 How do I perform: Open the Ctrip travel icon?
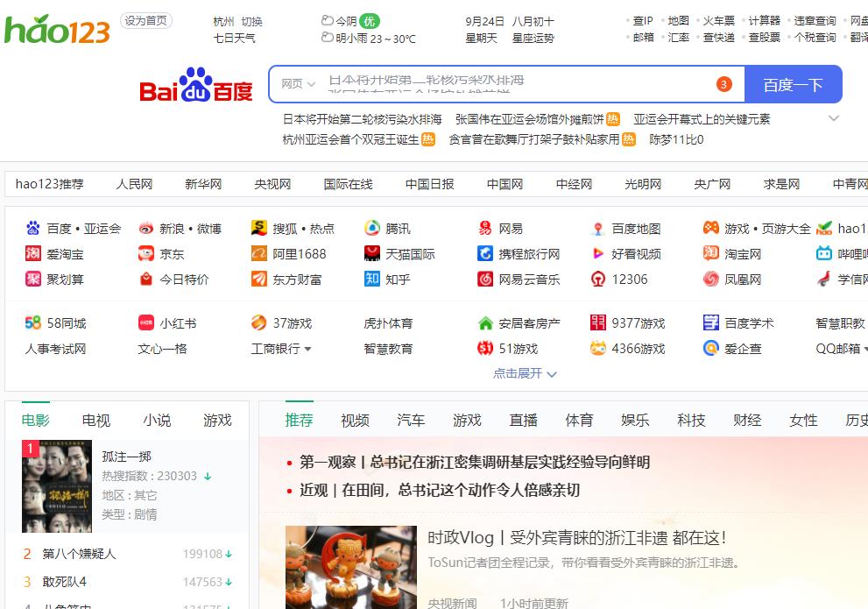[x=485, y=253]
